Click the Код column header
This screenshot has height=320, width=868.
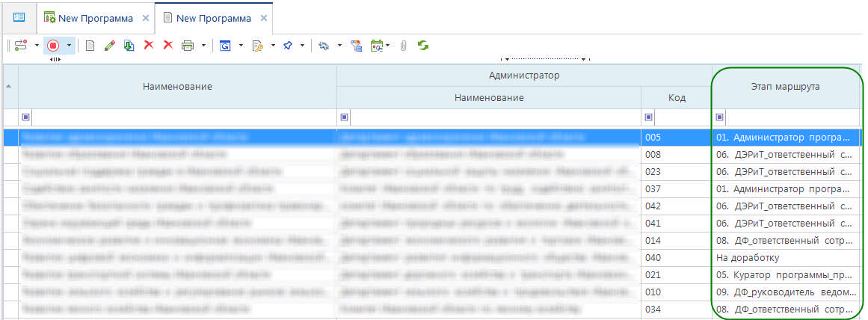(676, 98)
